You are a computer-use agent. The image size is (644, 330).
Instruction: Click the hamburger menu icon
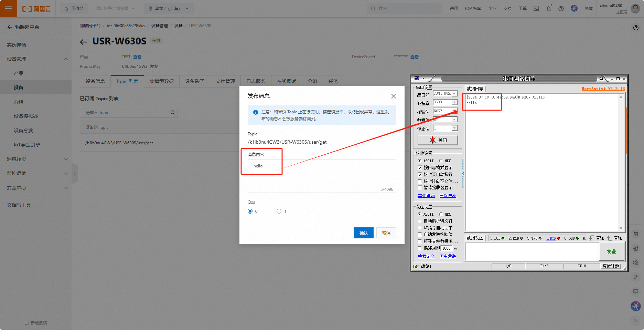click(x=9, y=9)
